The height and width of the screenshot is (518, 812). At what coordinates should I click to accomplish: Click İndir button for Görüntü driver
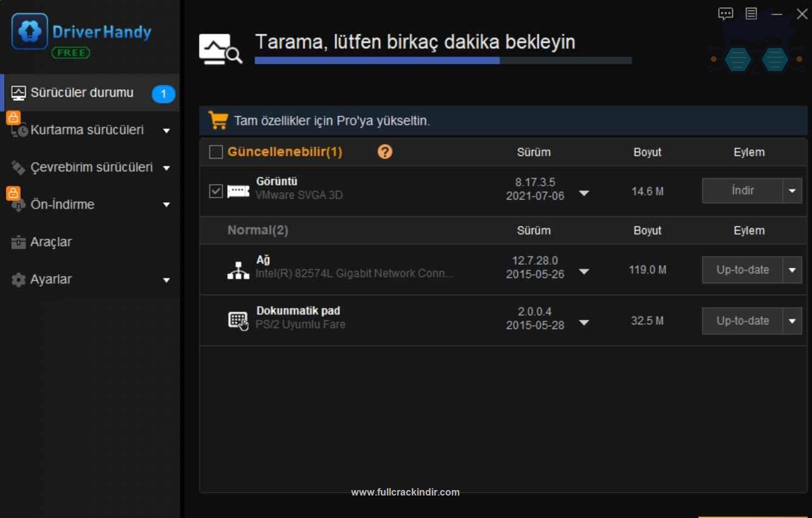point(742,191)
